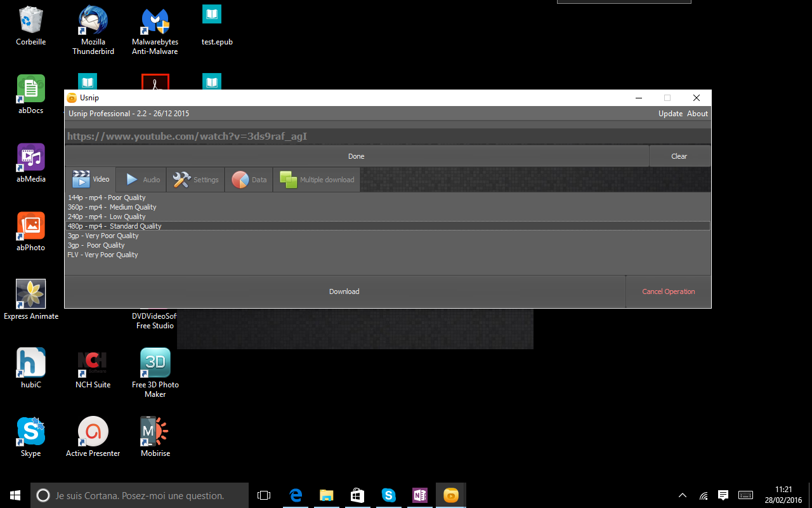
Task: Open the Multiple download tab
Action: click(317, 180)
